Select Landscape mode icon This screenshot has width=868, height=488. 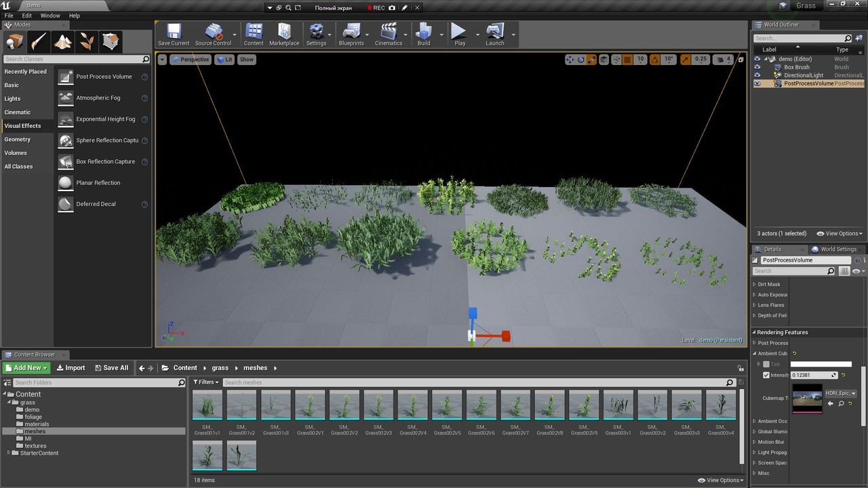(63, 42)
